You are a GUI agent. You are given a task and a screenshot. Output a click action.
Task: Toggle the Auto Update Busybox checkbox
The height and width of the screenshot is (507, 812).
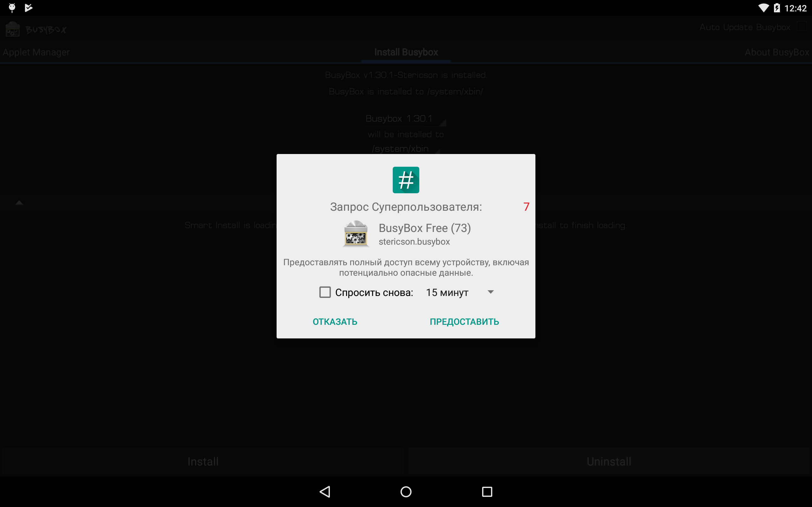click(801, 27)
